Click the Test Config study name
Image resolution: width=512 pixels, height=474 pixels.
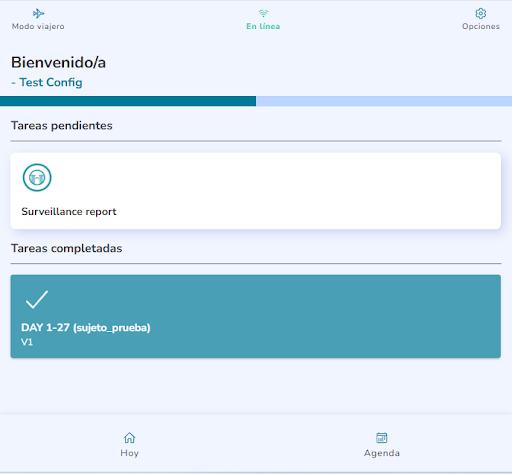coord(51,82)
